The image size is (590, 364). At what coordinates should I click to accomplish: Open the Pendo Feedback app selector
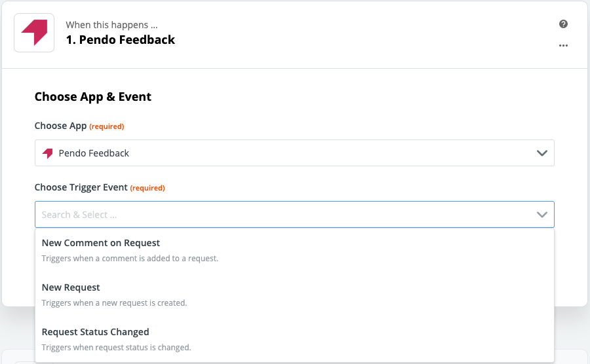(x=294, y=153)
